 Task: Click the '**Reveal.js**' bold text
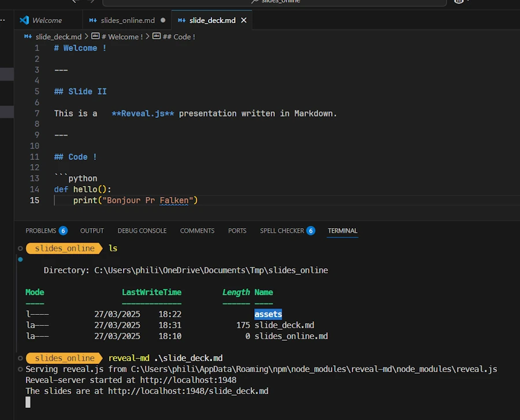point(143,114)
